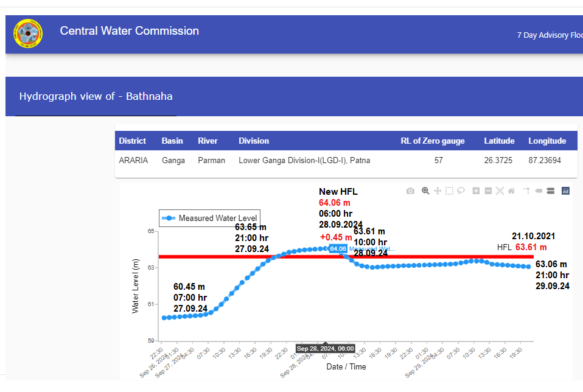Click the Zoom Out minus icon
Viewport: 583px width, 392px height.
pyautogui.click(x=488, y=191)
